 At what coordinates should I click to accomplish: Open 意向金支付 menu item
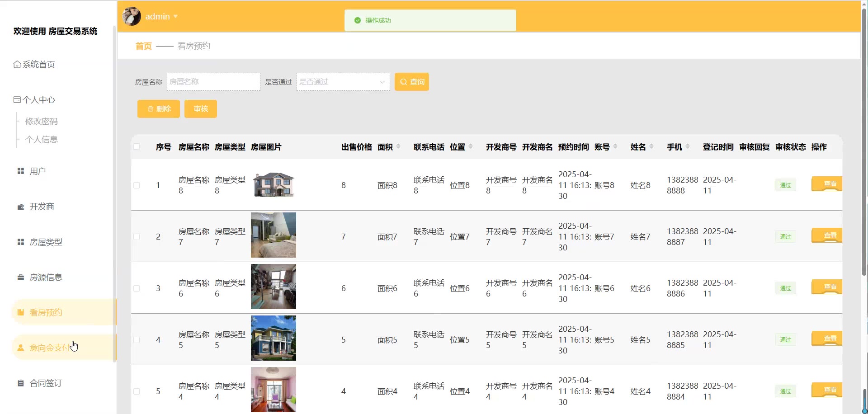tap(50, 348)
